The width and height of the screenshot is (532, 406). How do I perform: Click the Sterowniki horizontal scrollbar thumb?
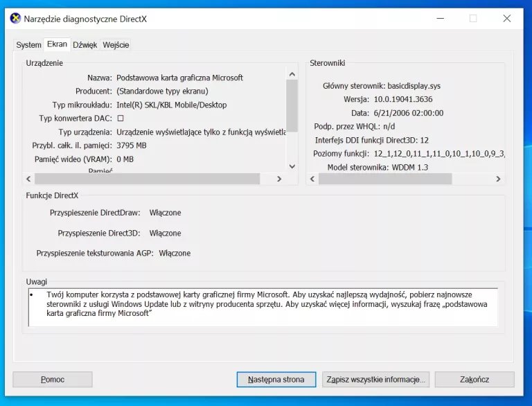point(385,179)
